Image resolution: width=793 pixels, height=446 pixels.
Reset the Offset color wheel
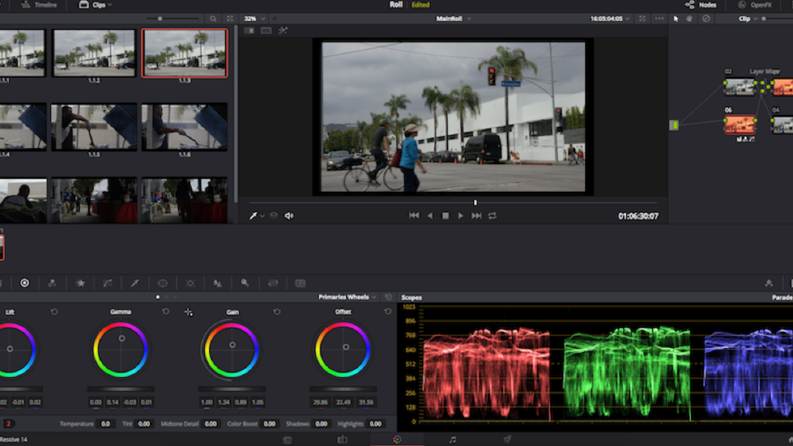click(x=388, y=311)
